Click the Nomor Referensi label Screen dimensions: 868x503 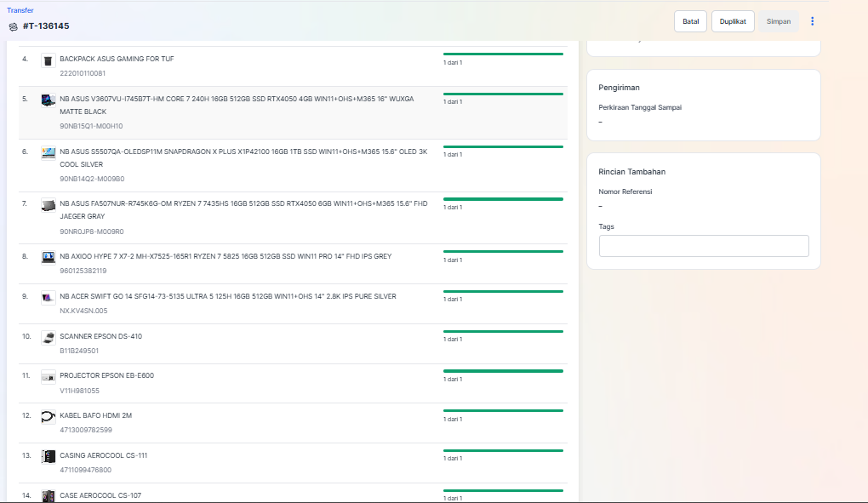625,191
